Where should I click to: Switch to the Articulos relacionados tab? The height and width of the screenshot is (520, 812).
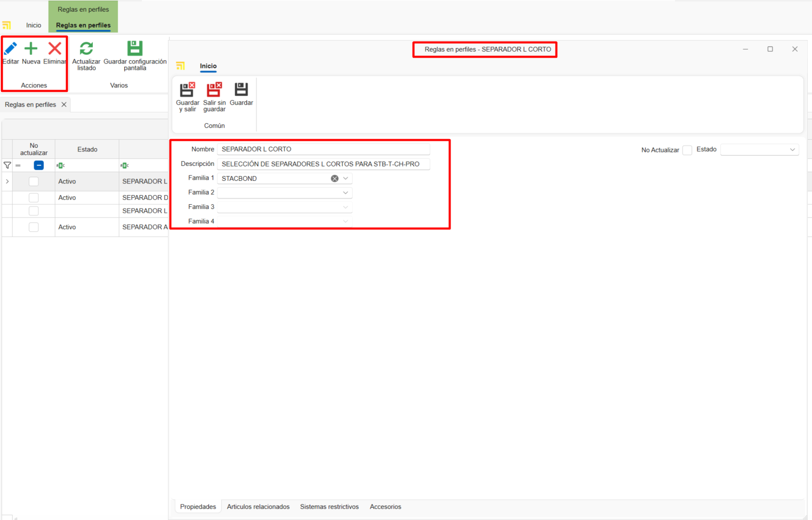click(258, 507)
